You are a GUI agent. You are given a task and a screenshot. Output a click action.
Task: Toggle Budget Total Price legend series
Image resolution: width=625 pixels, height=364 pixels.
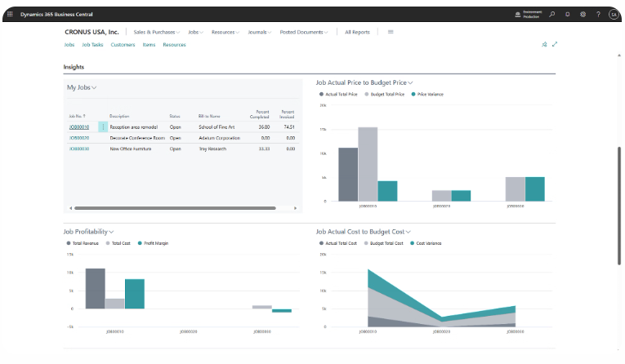coord(385,95)
